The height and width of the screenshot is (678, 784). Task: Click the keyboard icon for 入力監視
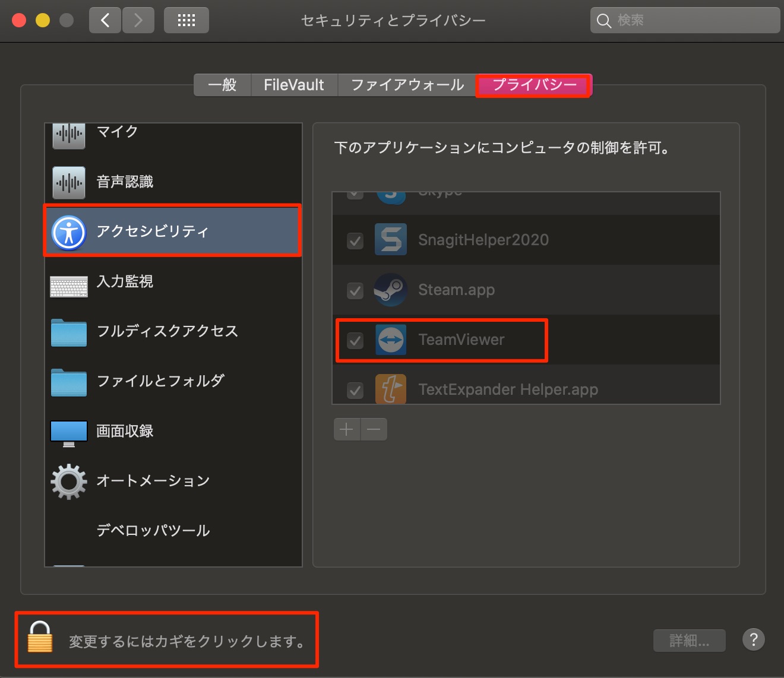point(69,287)
